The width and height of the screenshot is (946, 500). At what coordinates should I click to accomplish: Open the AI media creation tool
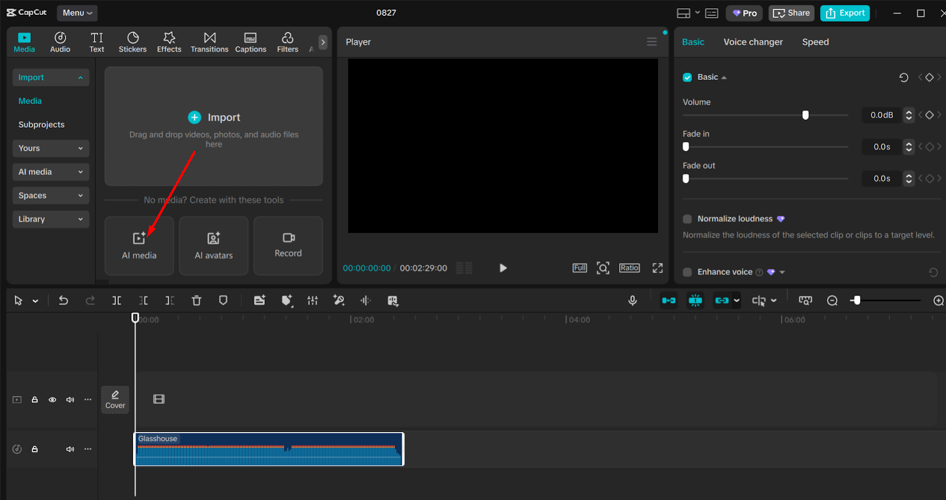[139, 245]
